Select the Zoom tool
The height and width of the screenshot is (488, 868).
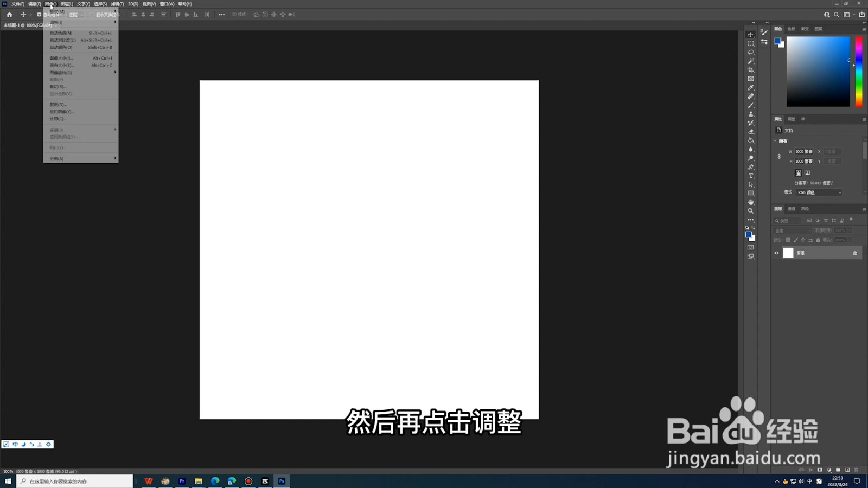[x=751, y=211]
